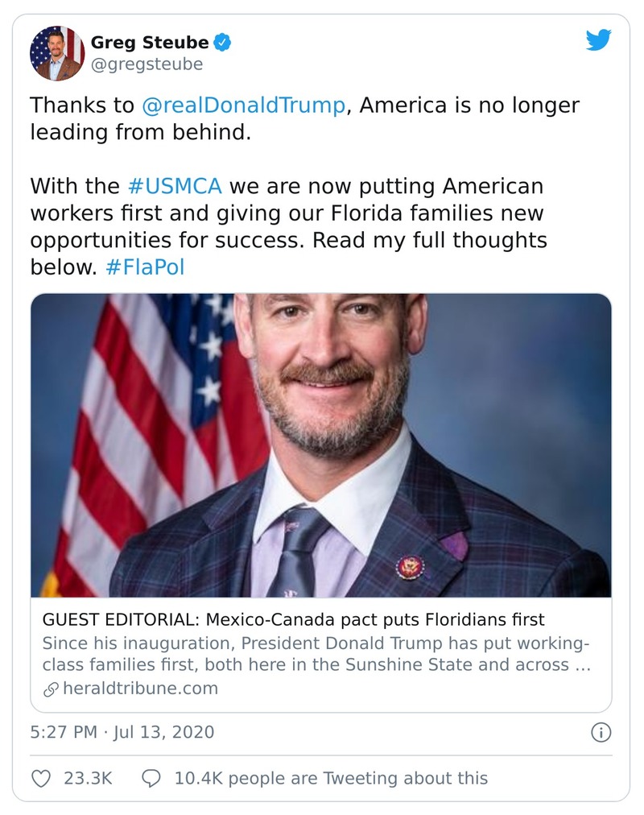Click the chain link icon beside heraldtribune.com

click(50, 689)
